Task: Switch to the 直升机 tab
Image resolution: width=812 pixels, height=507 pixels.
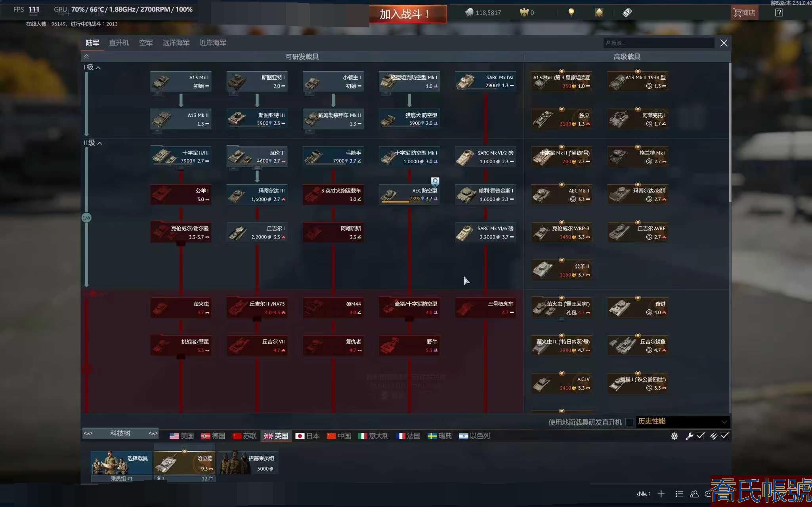Action: (119, 43)
